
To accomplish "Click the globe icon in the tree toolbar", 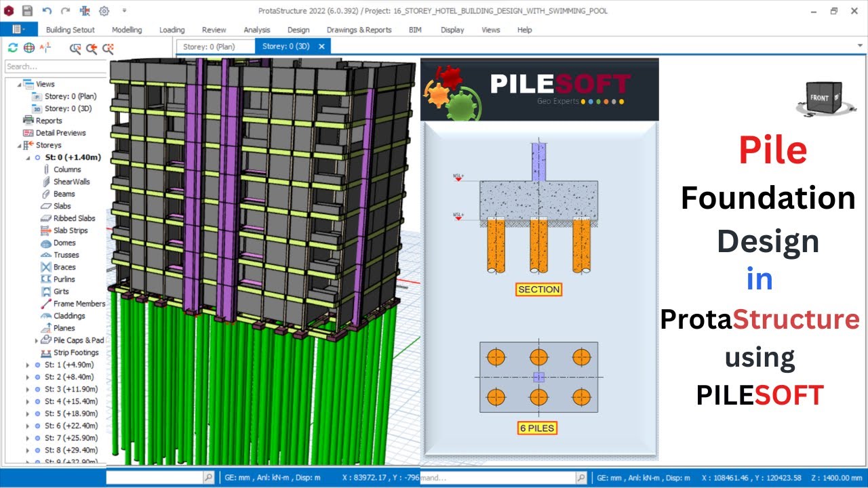I will pyautogui.click(x=29, y=47).
